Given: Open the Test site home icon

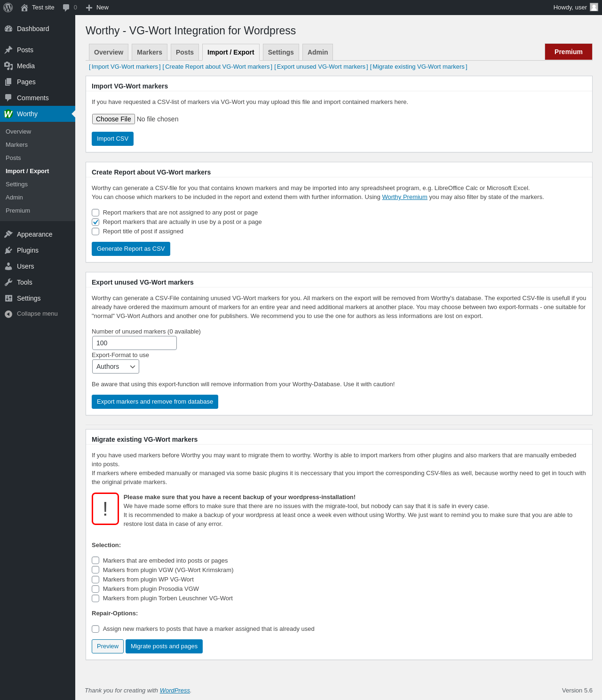Looking at the screenshot, I should coord(24,8).
